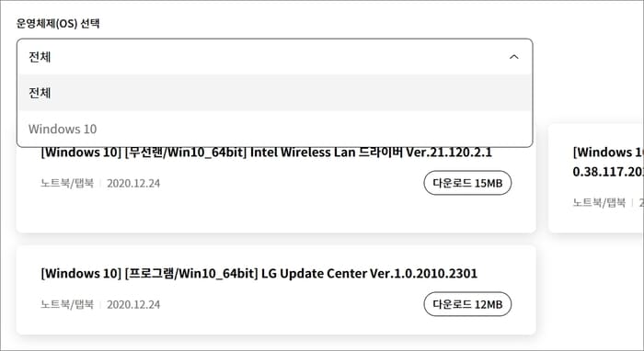
Task: Open the LG Update Center Ver.1.0.2010.2301 title
Action: [259, 274]
